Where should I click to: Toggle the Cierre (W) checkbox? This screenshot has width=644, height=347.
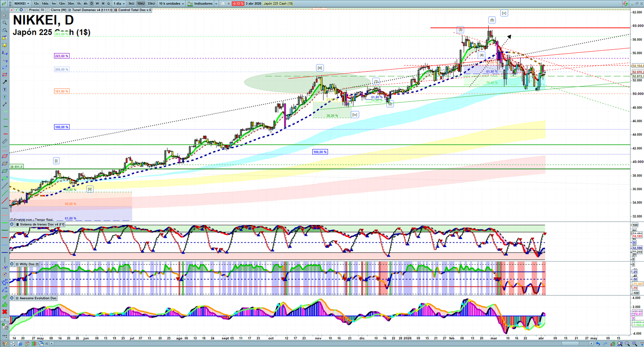pos(48,10)
